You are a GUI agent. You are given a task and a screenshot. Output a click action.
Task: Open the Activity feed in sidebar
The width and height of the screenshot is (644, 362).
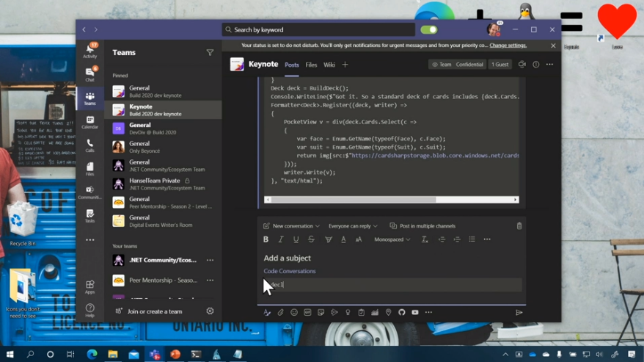(90, 51)
